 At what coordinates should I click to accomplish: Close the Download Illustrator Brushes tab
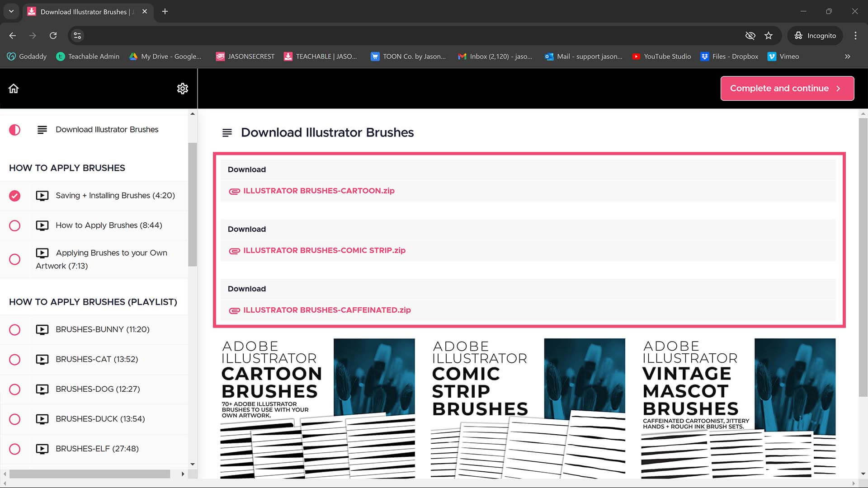tap(145, 12)
